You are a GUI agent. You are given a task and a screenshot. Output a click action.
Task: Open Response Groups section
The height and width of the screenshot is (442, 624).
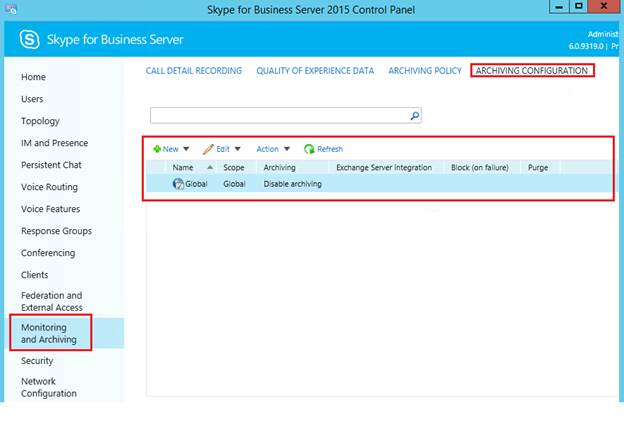[57, 231]
